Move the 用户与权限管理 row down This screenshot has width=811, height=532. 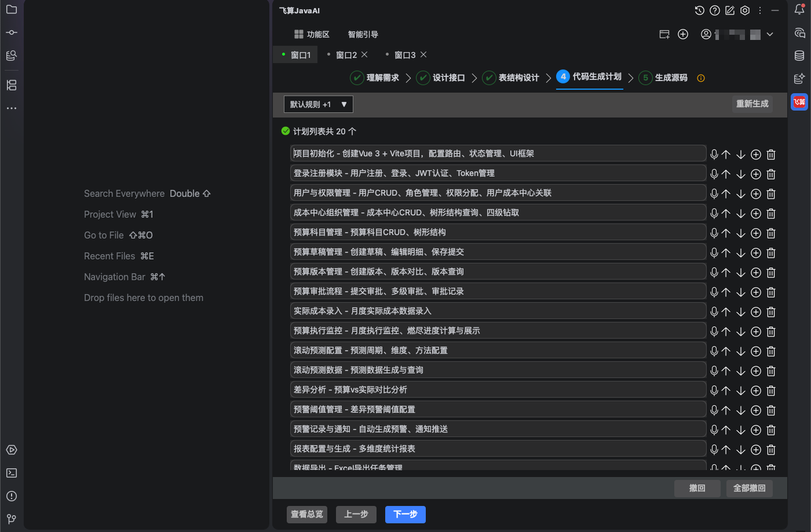tap(741, 193)
